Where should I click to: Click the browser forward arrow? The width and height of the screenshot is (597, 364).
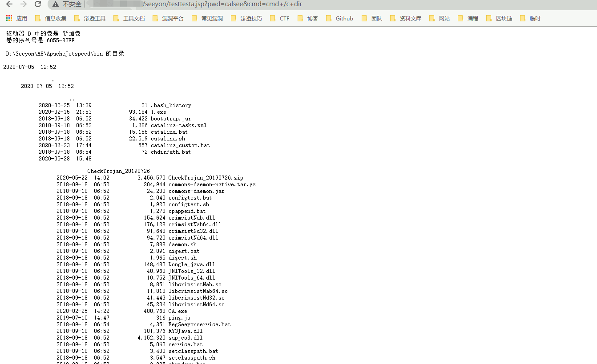tap(24, 4)
